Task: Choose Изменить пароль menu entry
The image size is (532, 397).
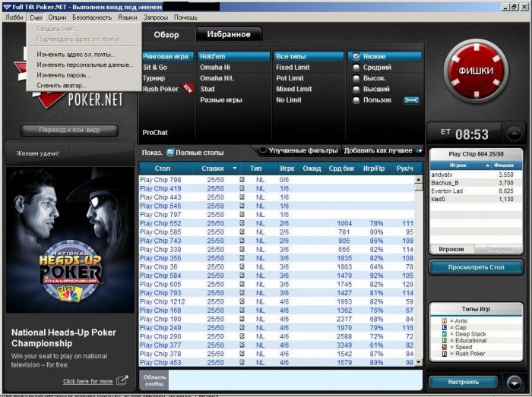Action: tap(84, 75)
